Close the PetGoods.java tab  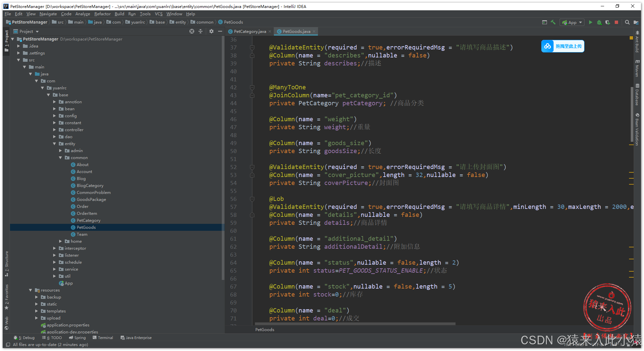(x=314, y=32)
